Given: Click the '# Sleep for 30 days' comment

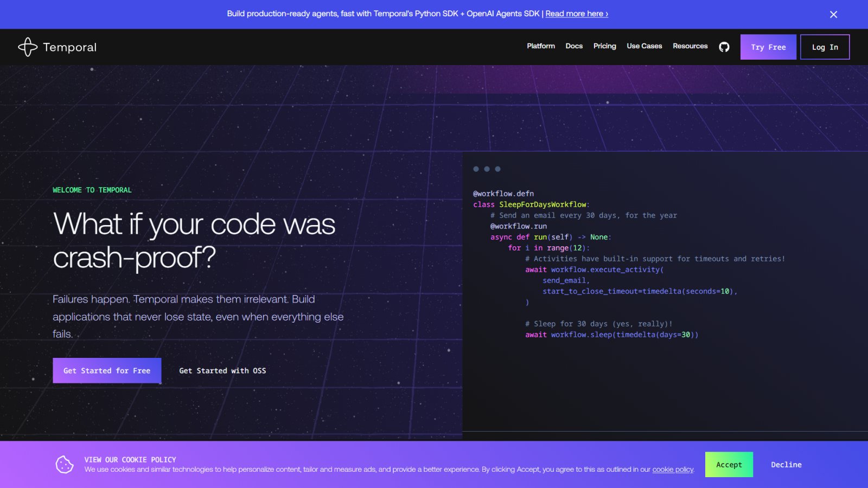Looking at the screenshot, I should click(599, 324).
